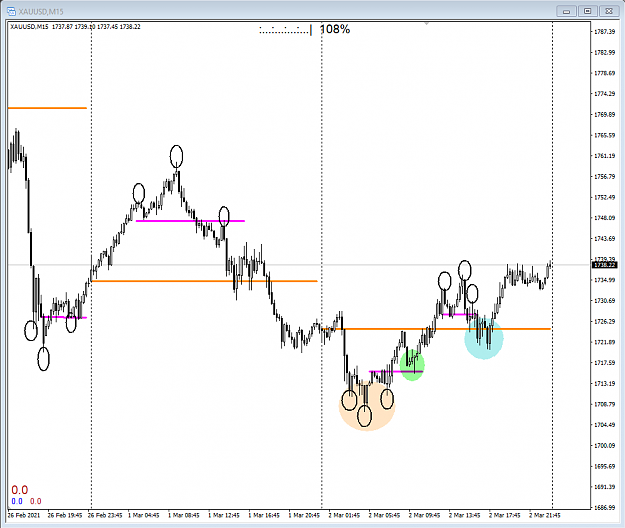Click the 2 Mar 17:45 time label

click(505, 515)
